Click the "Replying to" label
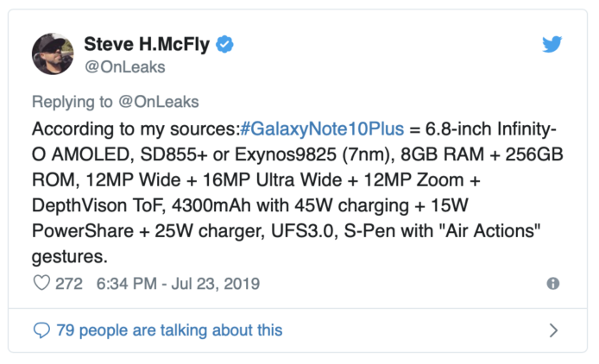 [x=73, y=102]
